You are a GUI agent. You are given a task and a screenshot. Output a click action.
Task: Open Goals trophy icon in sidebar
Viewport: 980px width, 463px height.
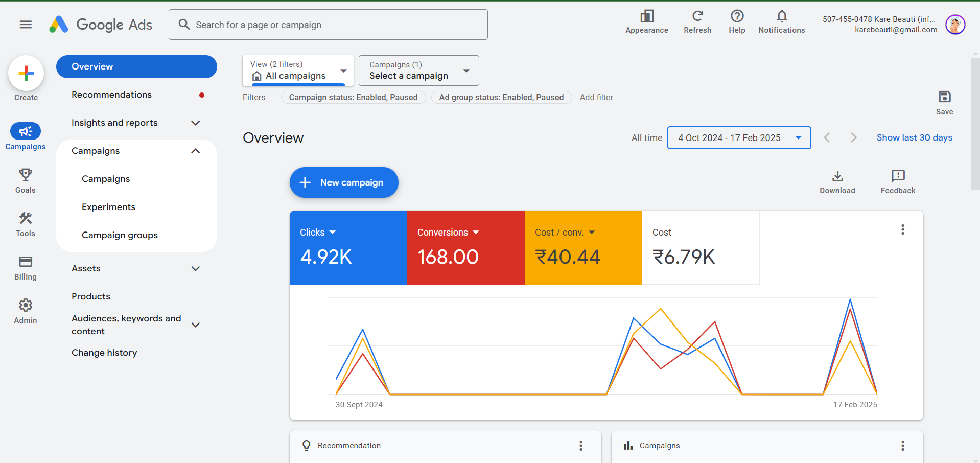[26, 175]
